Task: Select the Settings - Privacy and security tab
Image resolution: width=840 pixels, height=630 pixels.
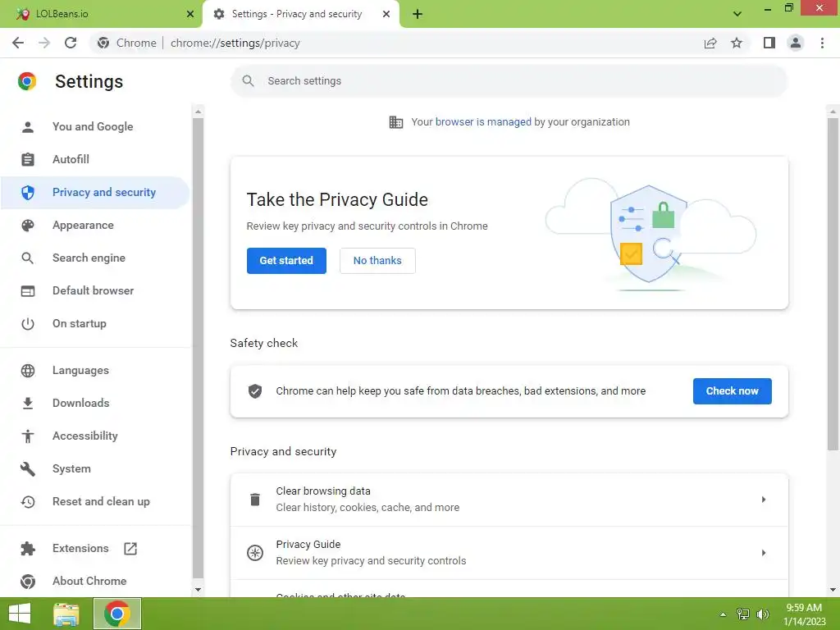Action: 301,14
